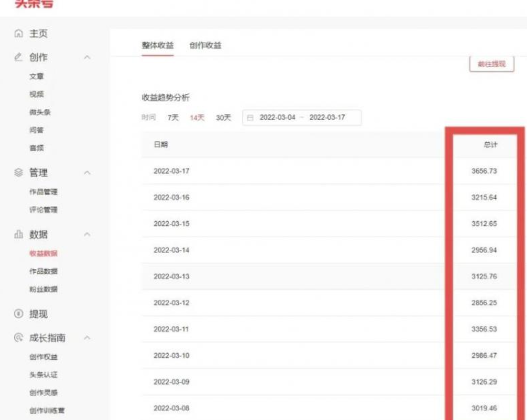Collapse the 创作 section chevron
This screenshot has height=420, width=527.
point(87,57)
